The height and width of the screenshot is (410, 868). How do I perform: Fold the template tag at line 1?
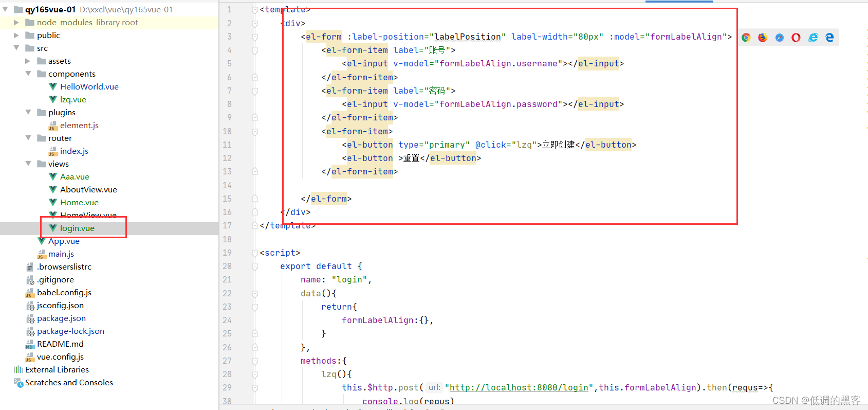tap(255, 10)
